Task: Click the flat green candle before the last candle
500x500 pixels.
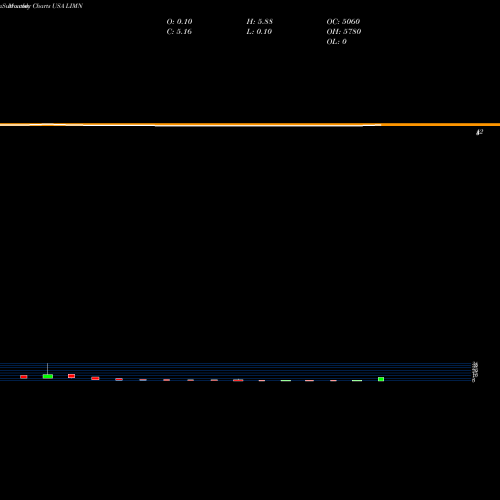Action: point(357,380)
